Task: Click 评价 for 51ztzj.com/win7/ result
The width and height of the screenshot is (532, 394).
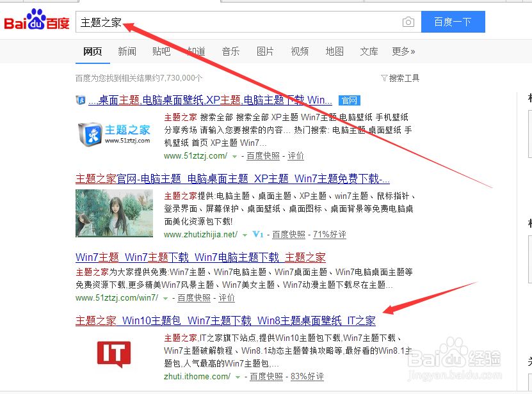Action: coord(227,298)
